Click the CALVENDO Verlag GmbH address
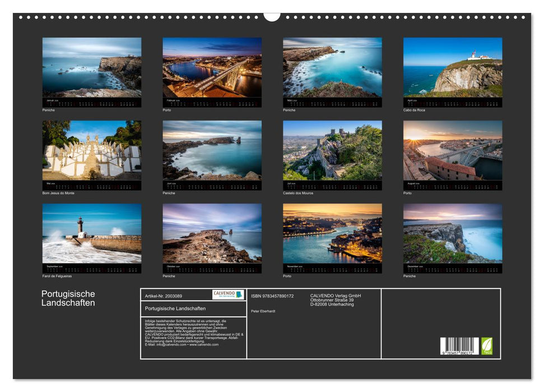 336,300
